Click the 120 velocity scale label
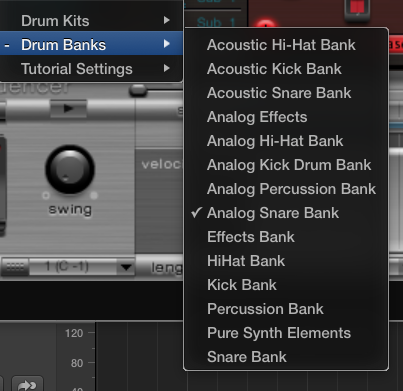The image size is (403, 391). (74, 333)
